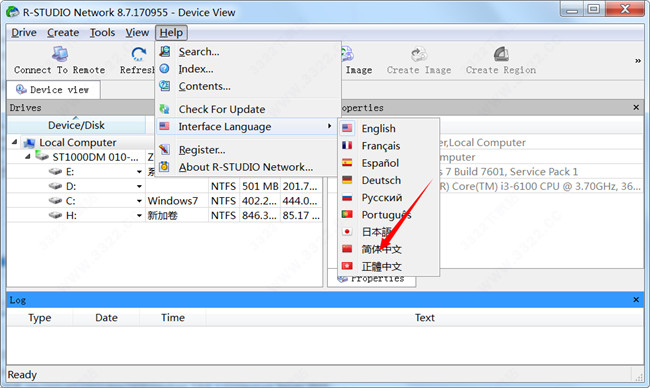
Task: Open the Create menu
Action: pyautogui.click(x=63, y=33)
